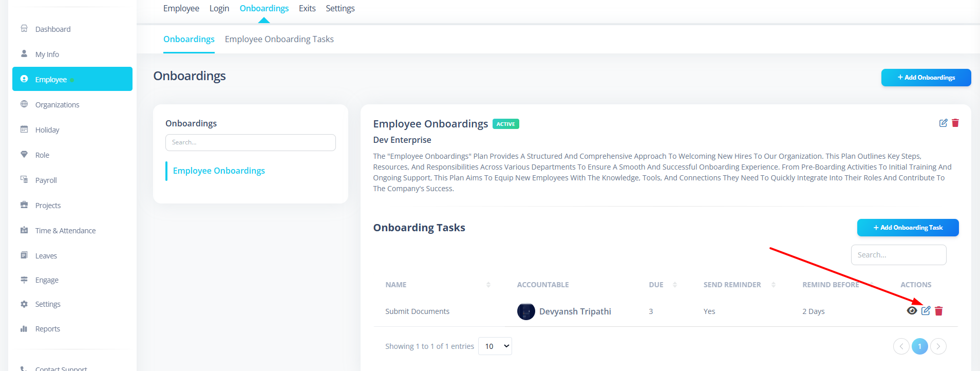Sort the table by Due column

click(675, 285)
